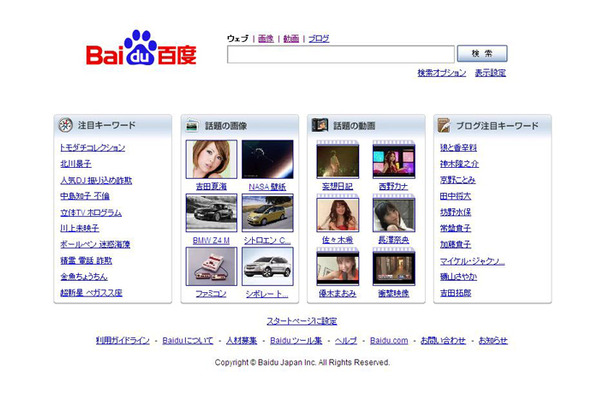Viewport: 610px width, 400px height.
Task: Open the 利用ガイドライン footer link
Action: (123, 340)
